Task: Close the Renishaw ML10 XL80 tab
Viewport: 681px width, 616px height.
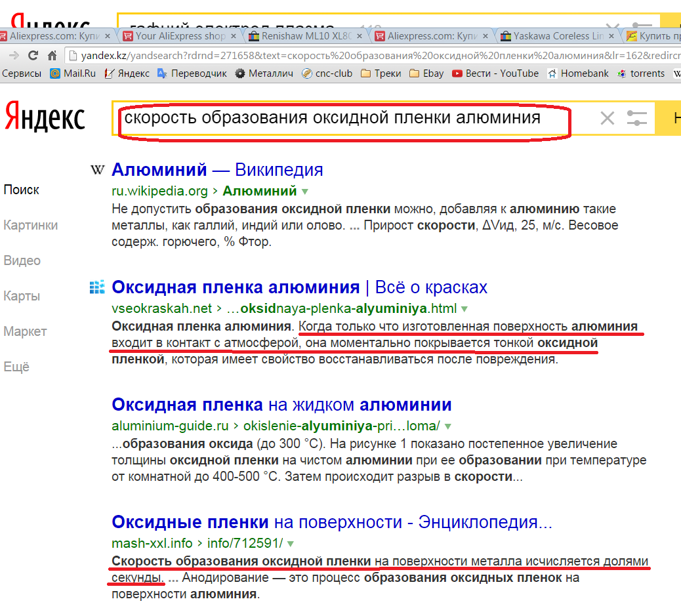Action: (359, 36)
